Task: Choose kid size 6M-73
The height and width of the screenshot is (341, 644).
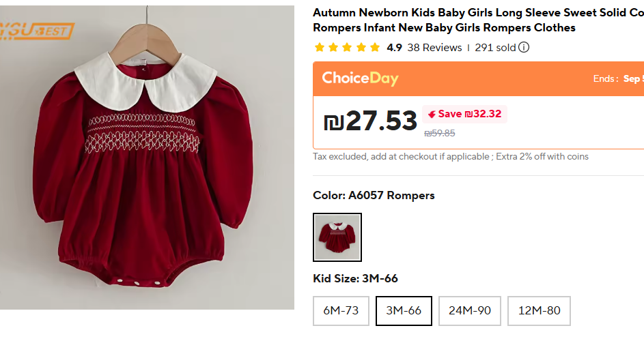Action: (x=341, y=310)
